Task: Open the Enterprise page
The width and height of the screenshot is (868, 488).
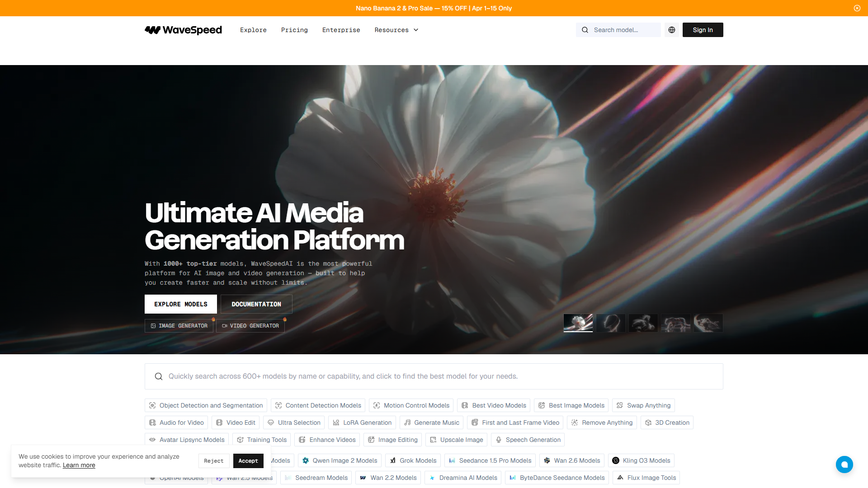Action: point(341,30)
